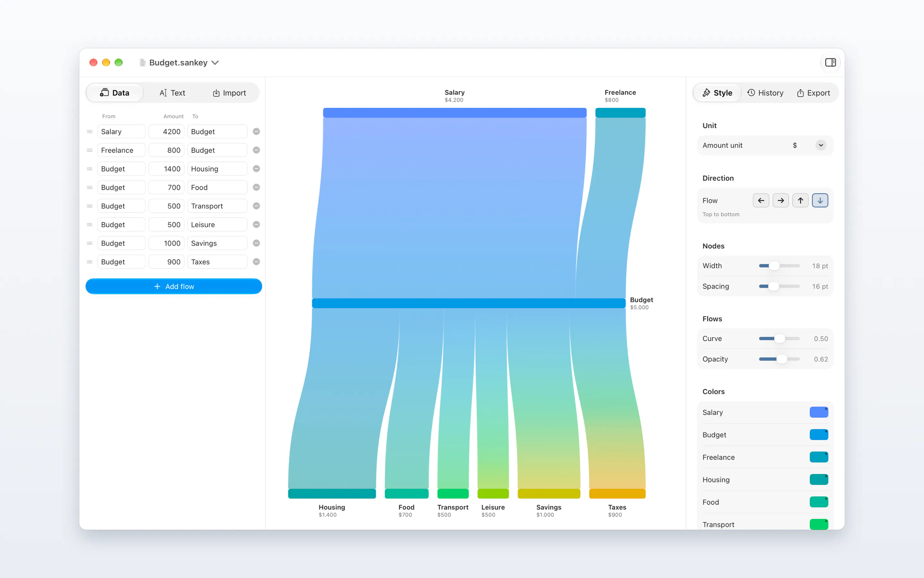Select the Style tab

(x=717, y=93)
